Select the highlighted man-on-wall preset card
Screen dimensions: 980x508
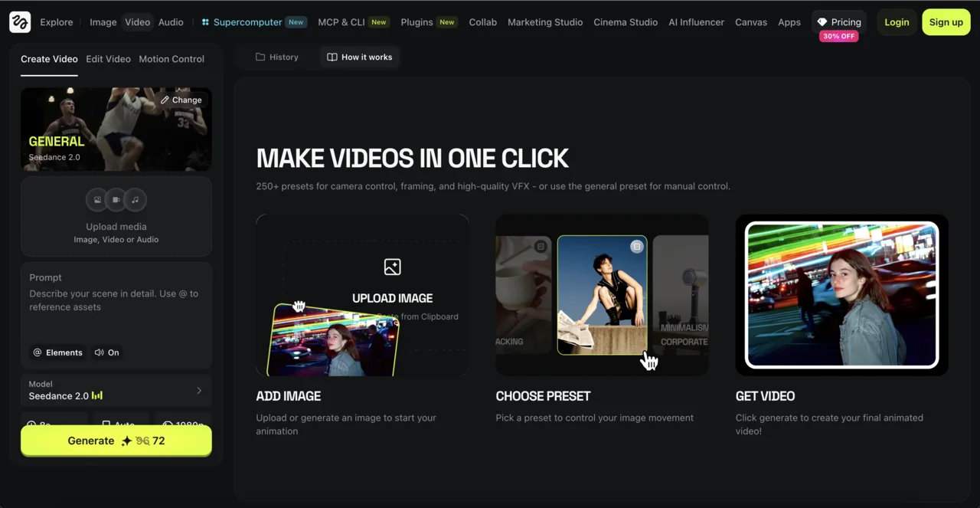pyautogui.click(x=602, y=295)
